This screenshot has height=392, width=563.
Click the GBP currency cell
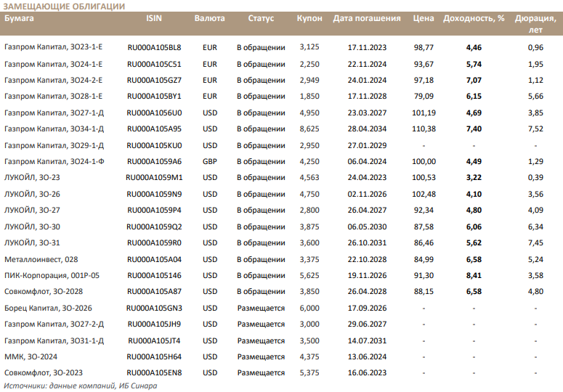pos(210,162)
